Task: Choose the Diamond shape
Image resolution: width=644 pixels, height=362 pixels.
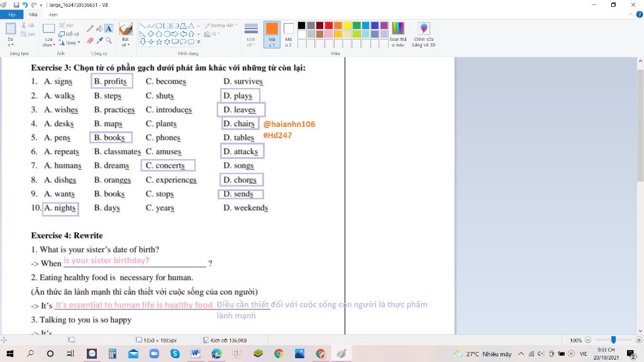Action: tap(151, 34)
